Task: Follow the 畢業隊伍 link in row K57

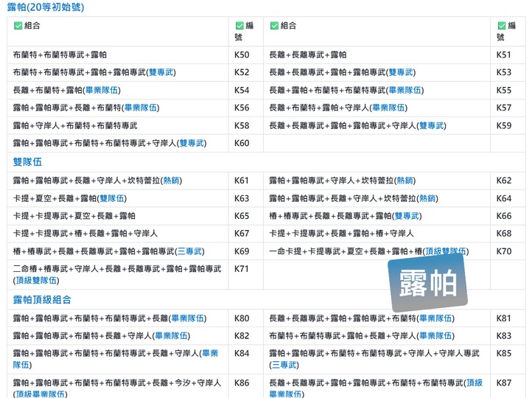Action: click(x=390, y=108)
